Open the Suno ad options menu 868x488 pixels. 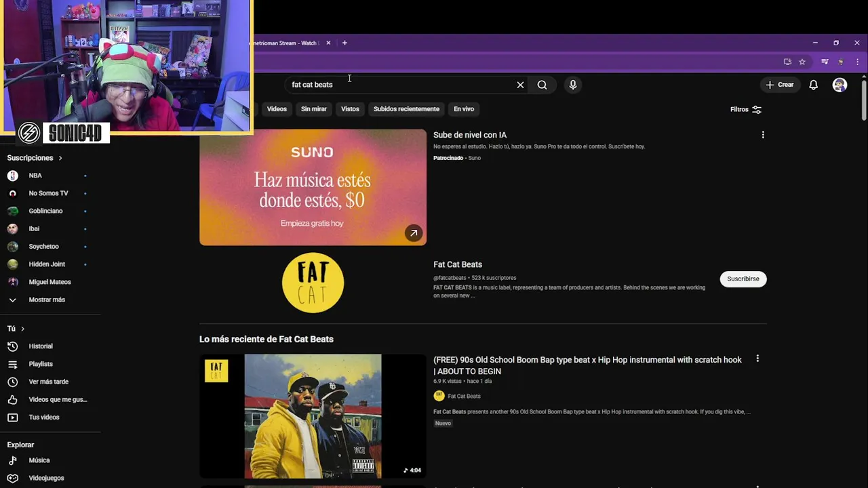tap(763, 135)
